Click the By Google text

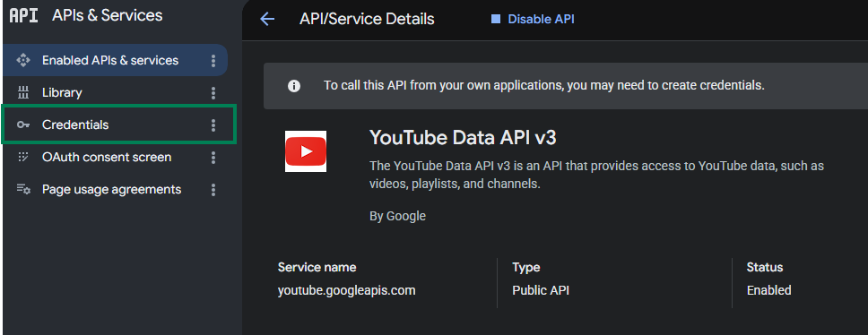pos(397,216)
